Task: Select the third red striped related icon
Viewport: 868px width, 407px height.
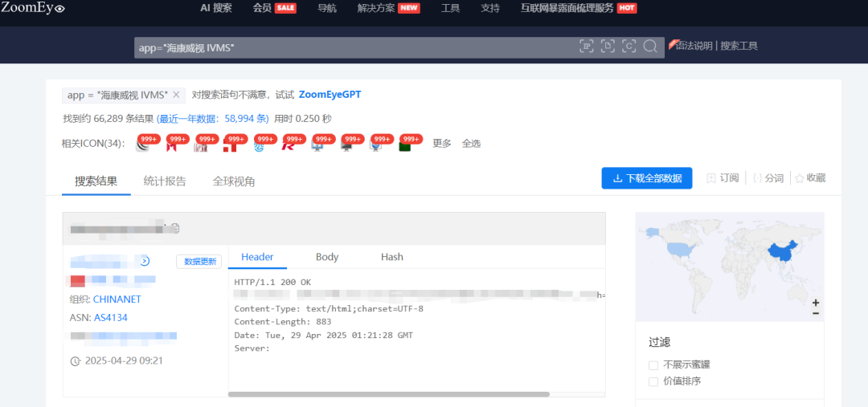Action: (x=200, y=146)
